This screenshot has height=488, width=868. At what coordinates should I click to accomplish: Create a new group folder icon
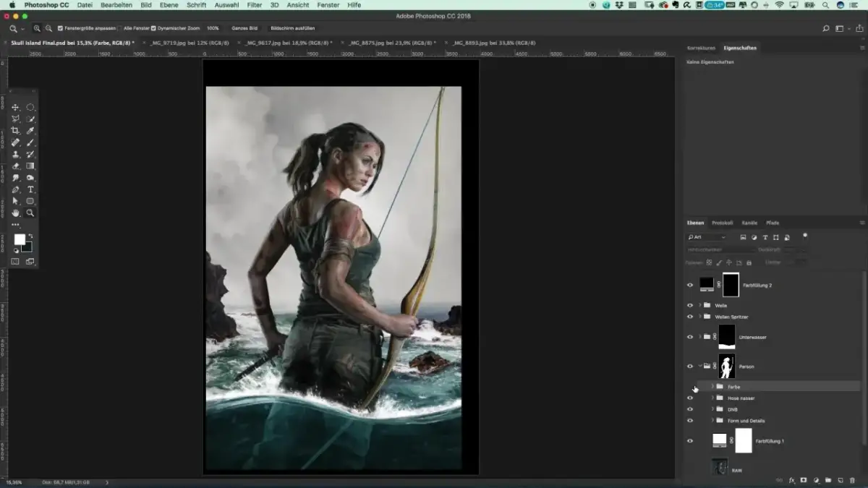pyautogui.click(x=828, y=480)
